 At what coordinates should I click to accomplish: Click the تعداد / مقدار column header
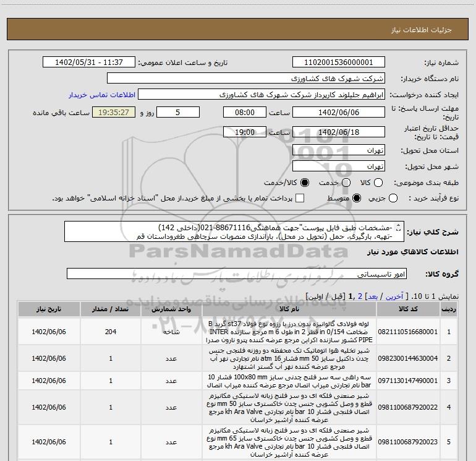[111, 309]
